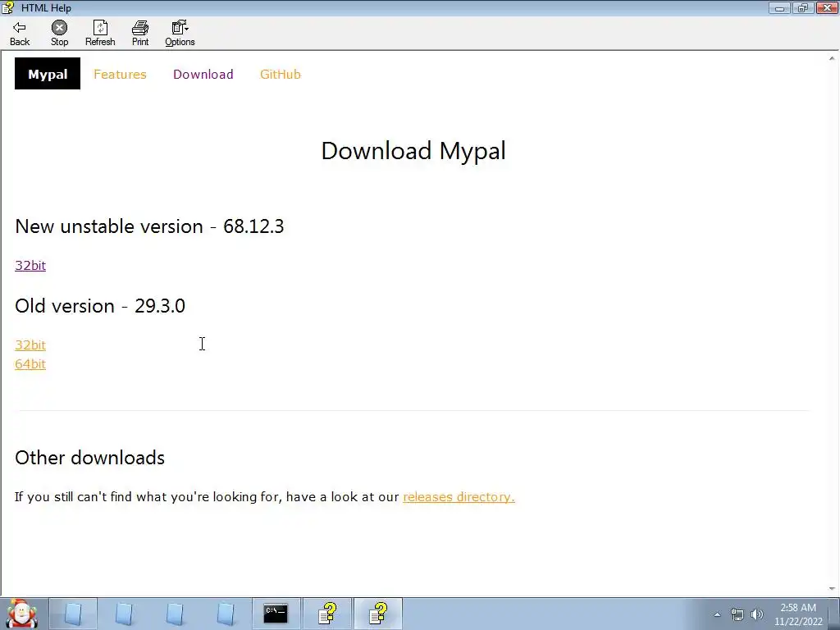Minimize the HTML Help window
Screen dimensions: 840x630
coord(779,8)
